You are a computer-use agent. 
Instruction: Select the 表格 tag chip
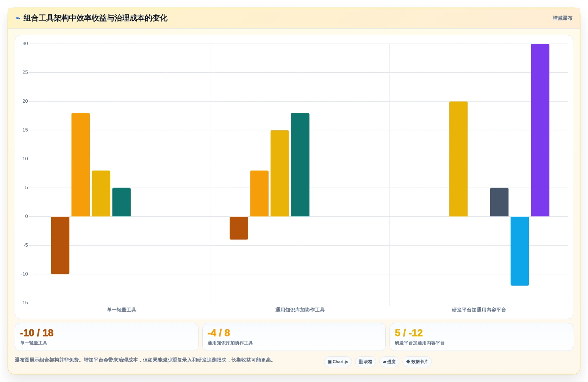[x=366, y=362]
